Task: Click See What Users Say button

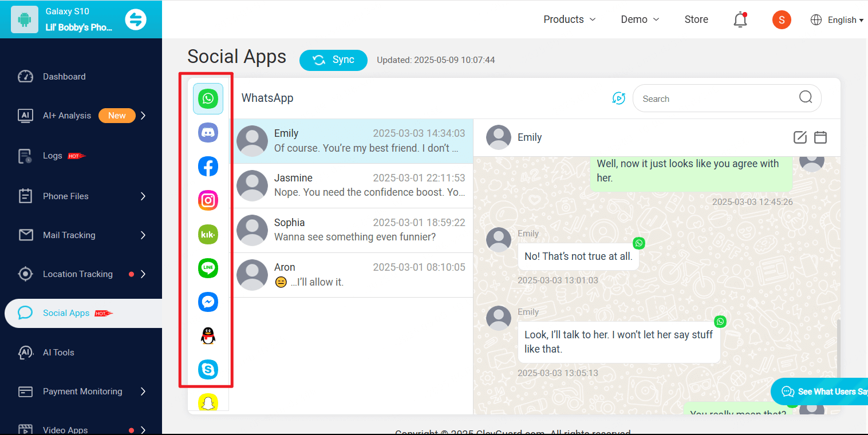Action: click(x=820, y=391)
